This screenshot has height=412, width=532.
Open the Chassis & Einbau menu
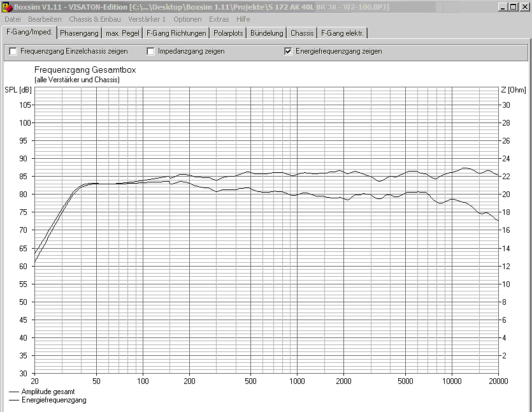click(95, 19)
